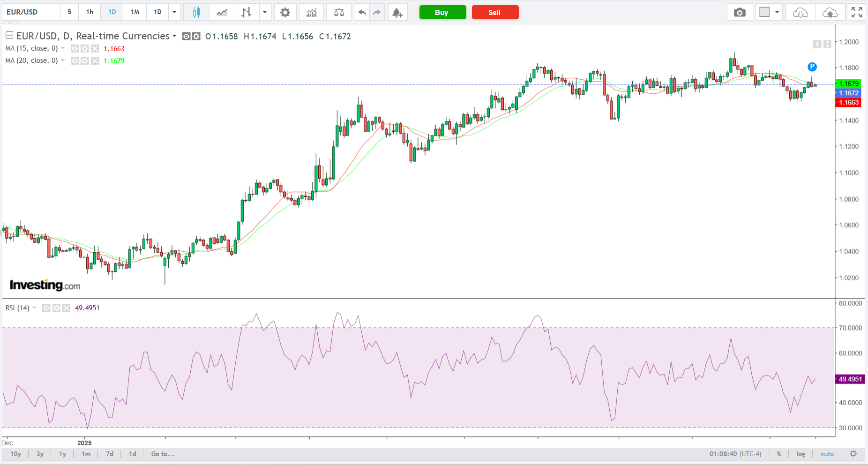Image resolution: width=868 pixels, height=465 pixels.
Task: Toggle the auto scale option
Action: [827, 454]
